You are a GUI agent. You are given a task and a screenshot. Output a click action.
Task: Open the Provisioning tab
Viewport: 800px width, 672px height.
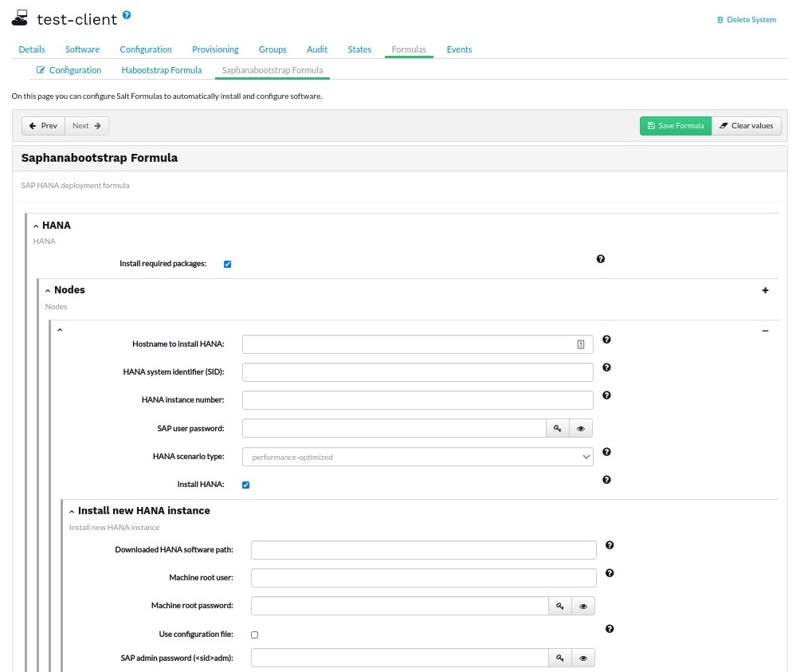pyautogui.click(x=215, y=49)
